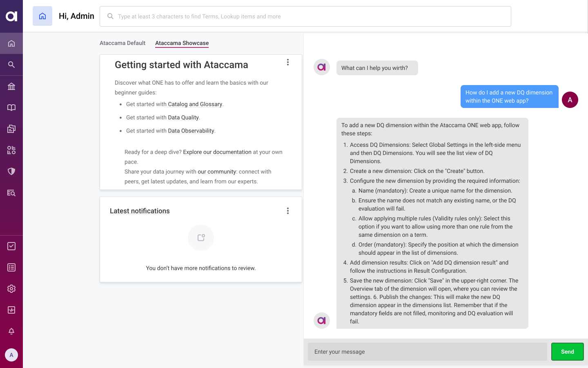Open Global Settings gear icon

(11, 289)
